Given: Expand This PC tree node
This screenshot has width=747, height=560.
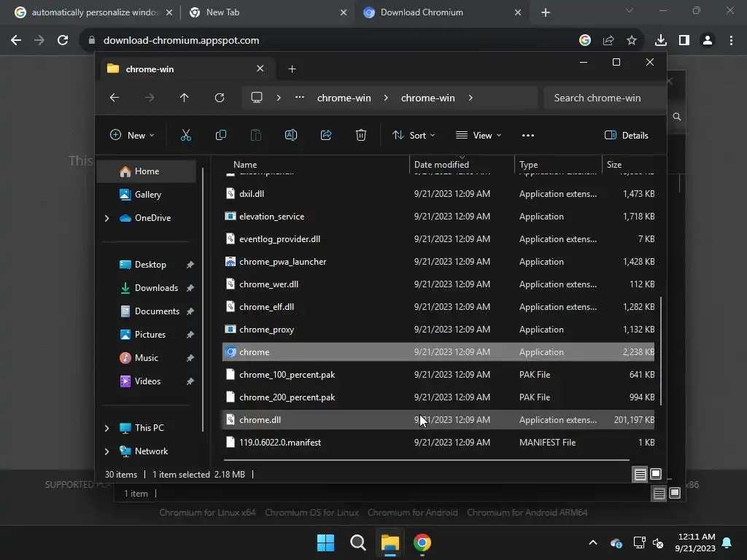Looking at the screenshot, I should tap(107, 428).
